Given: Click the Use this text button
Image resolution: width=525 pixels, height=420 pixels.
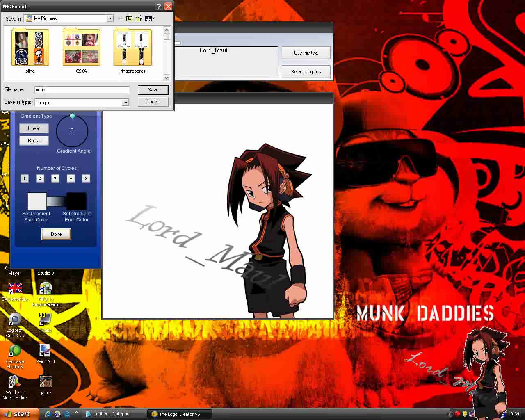Looking at the screenshot, I should coord(306,53).
